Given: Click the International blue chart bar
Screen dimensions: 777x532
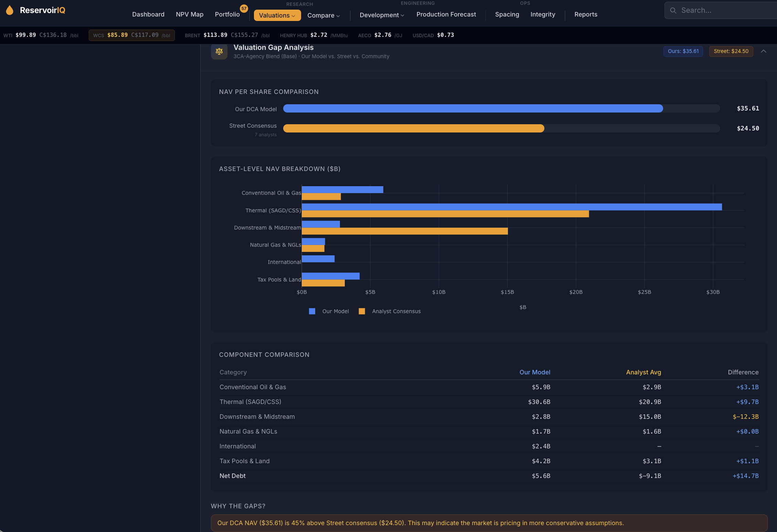Looking at the screenshot, I should pyautogui.click(x=318, y=259).
